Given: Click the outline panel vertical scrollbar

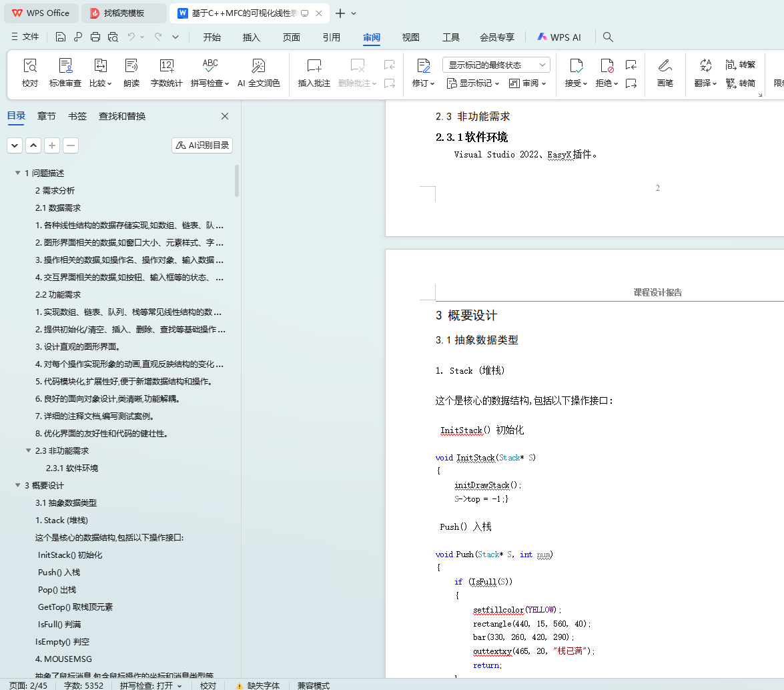Looking at the screenshot, I should (237, 180).
